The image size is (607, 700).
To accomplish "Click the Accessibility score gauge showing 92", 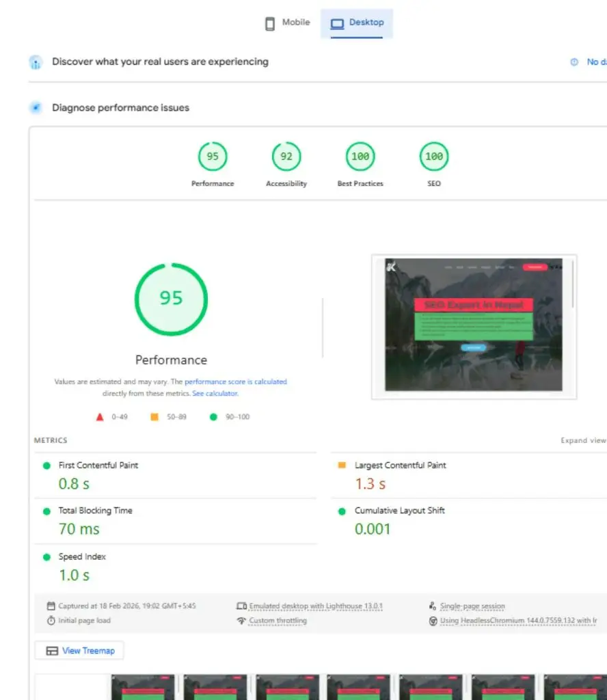I will tap(286, 157).
